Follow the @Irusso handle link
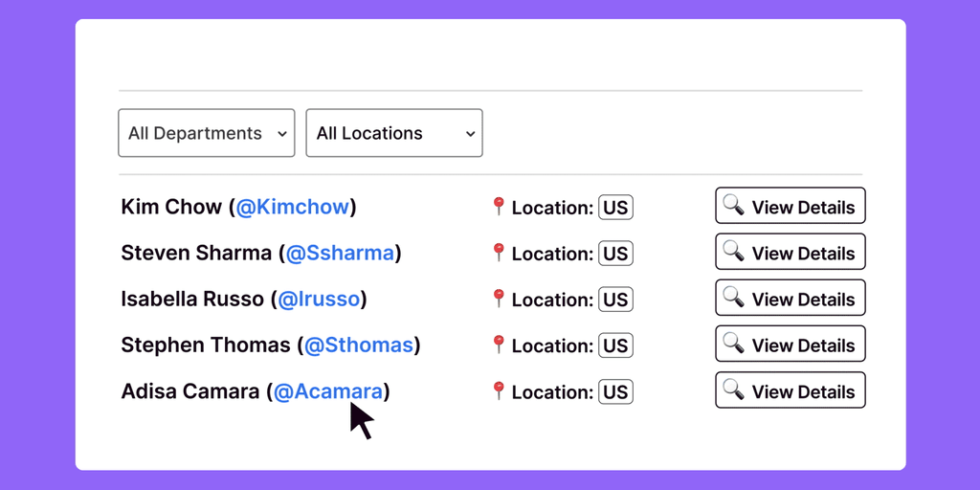This screenshot has height=490, width=980. (x=318, y=300)
